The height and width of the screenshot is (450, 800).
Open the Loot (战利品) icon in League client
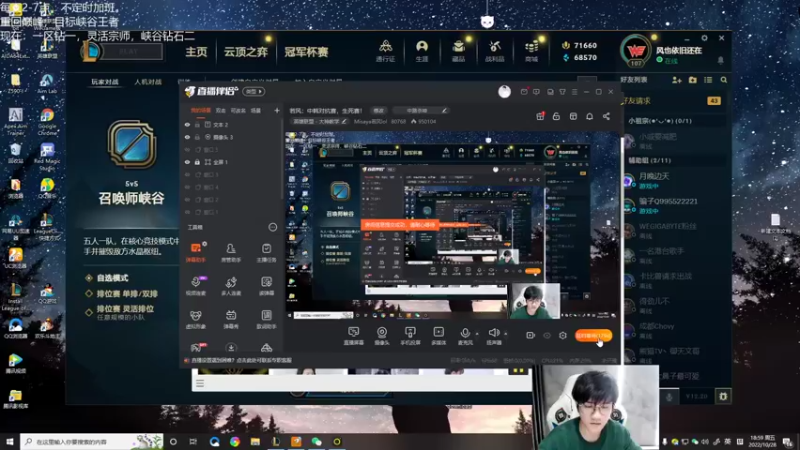494,51
